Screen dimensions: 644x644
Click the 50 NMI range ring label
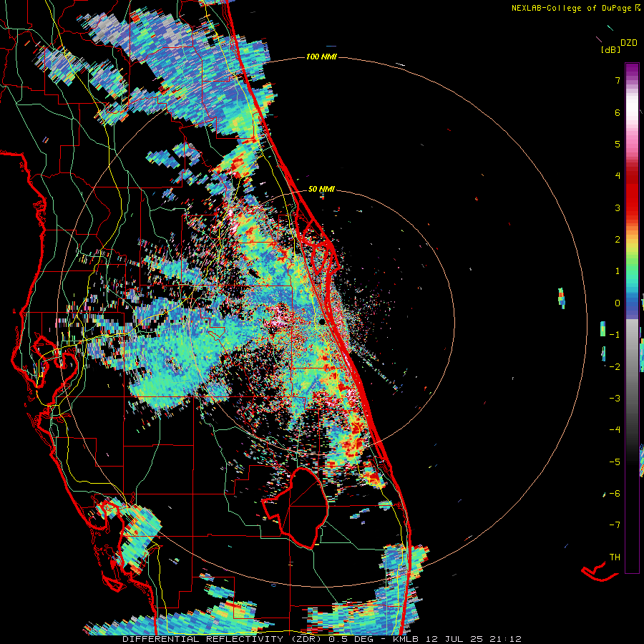click(x=321, y=189)
